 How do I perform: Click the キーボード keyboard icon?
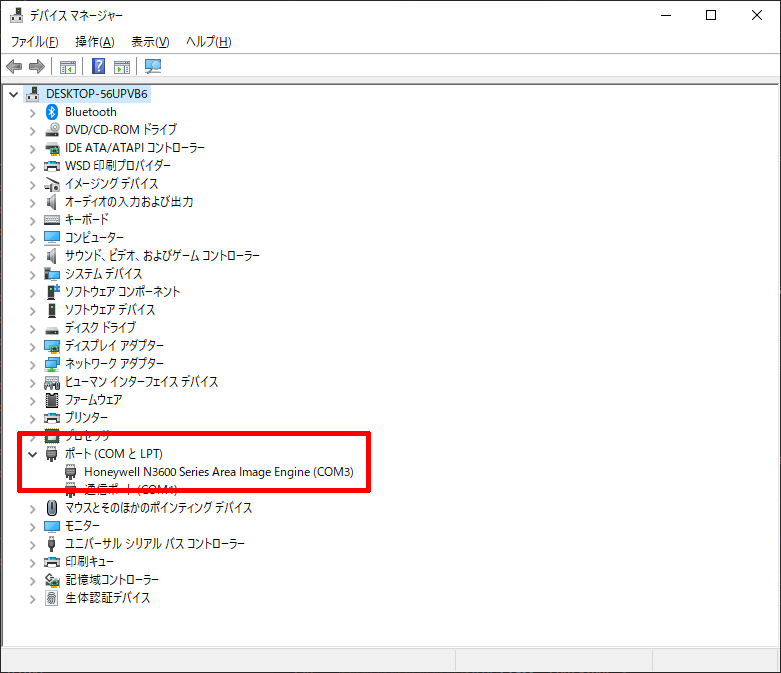click(52, 220)
